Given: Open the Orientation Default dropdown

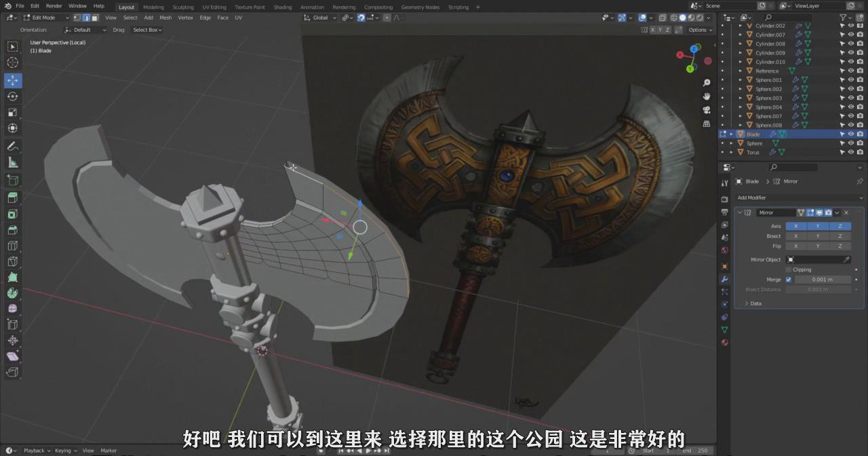Looking at the screenshot, I should tap(85, 30).
